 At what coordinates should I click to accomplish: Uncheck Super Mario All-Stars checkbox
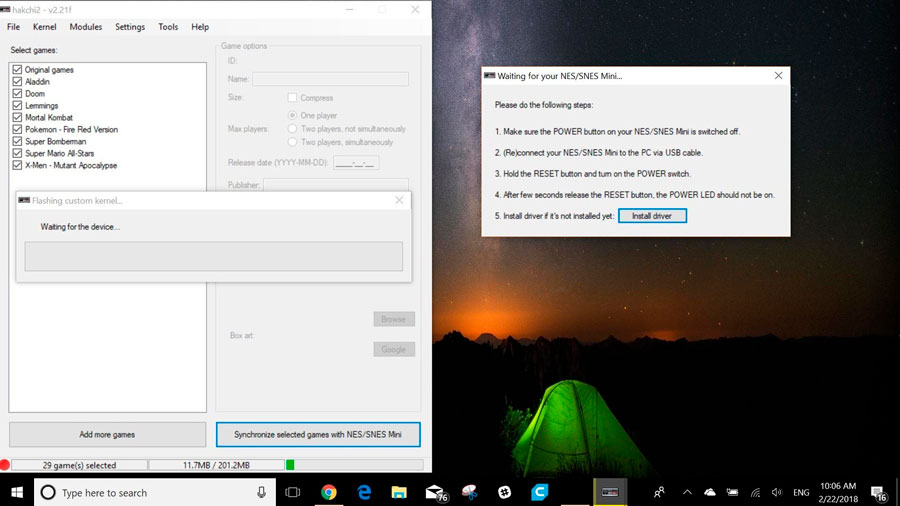17,153
